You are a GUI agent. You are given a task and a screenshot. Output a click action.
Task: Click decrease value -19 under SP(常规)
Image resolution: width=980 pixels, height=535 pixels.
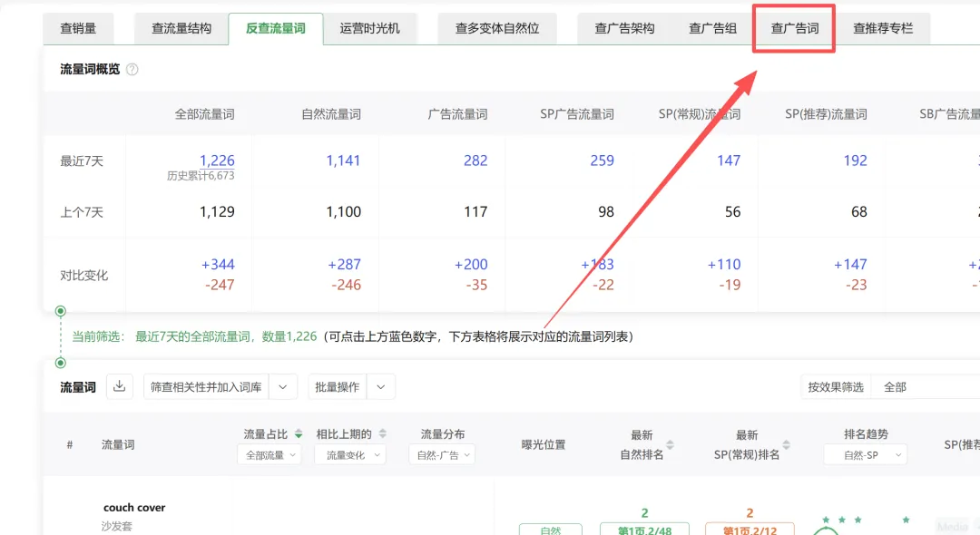730,285
